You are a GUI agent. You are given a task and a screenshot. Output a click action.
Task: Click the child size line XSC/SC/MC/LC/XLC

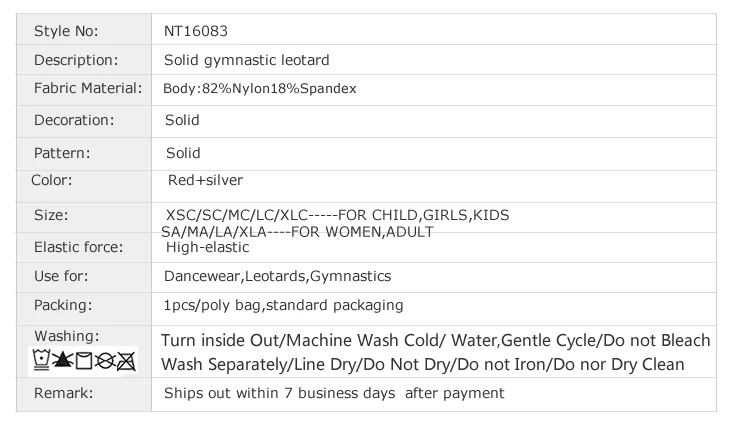coord(338,215)
